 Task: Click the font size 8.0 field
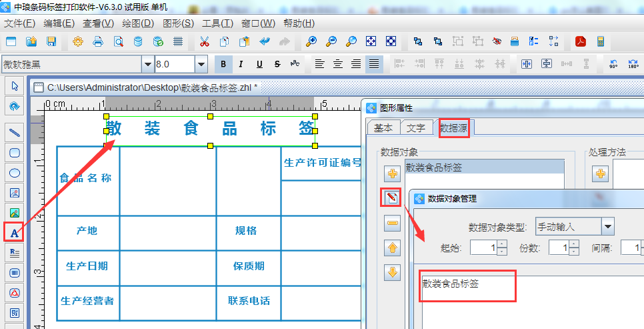point(175,64)
